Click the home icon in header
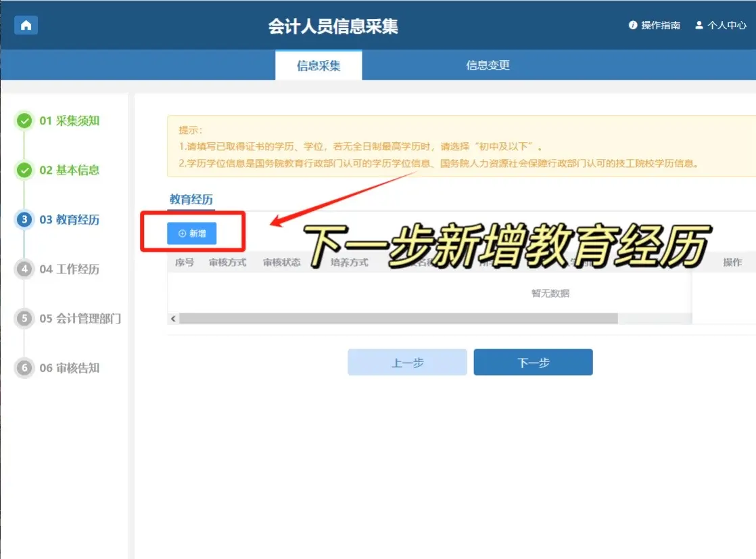This screenshot has width=756, height=559. click(26, 25)
